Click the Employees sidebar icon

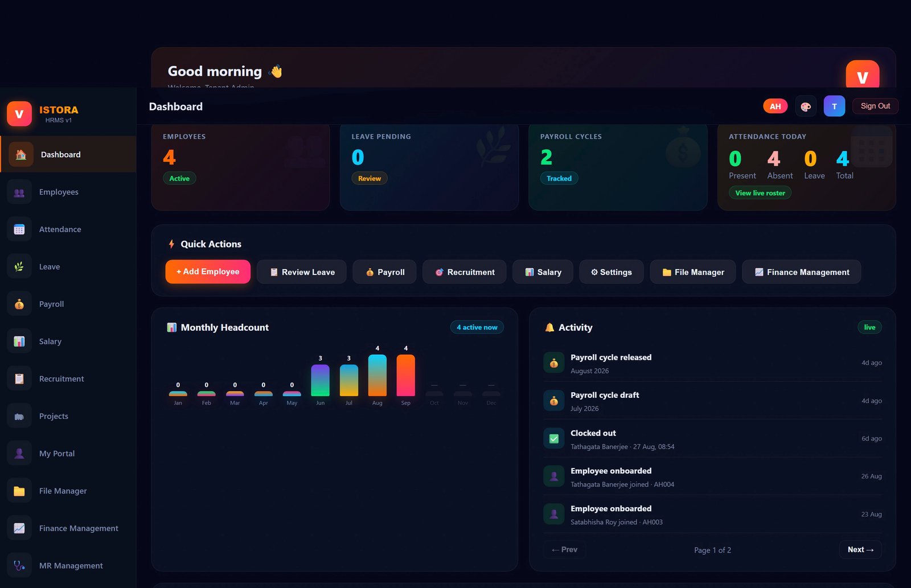tap(19, 192)
